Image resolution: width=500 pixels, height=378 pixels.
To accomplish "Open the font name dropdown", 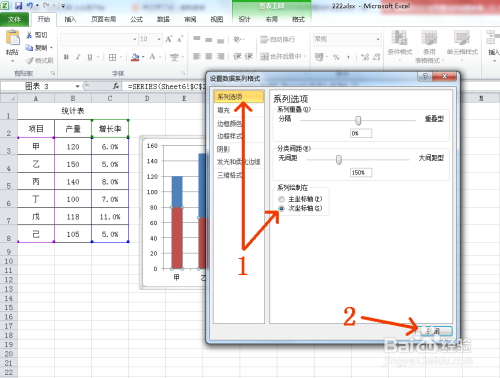I will click(x=135, y=39).
